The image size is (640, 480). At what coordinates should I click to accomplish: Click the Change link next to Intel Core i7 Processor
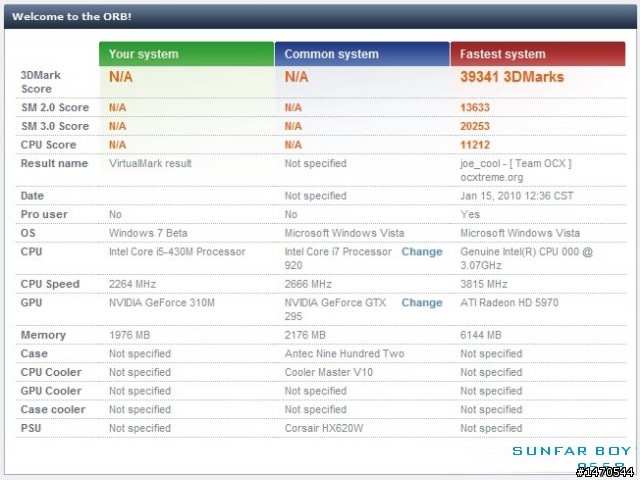(x=422, y=252)
